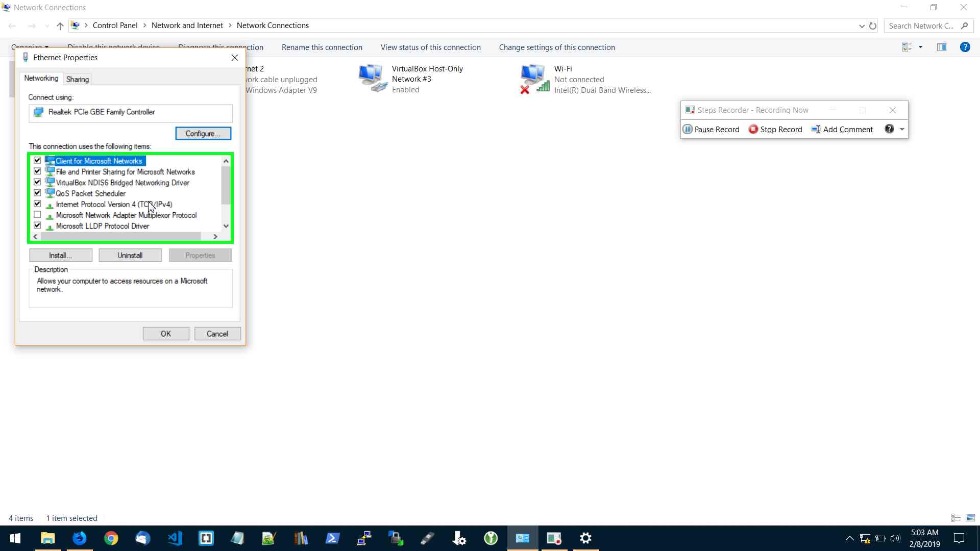The image size is (980, 551).
Task: Click Rename this connection command
Action: (x=322, y=47)
